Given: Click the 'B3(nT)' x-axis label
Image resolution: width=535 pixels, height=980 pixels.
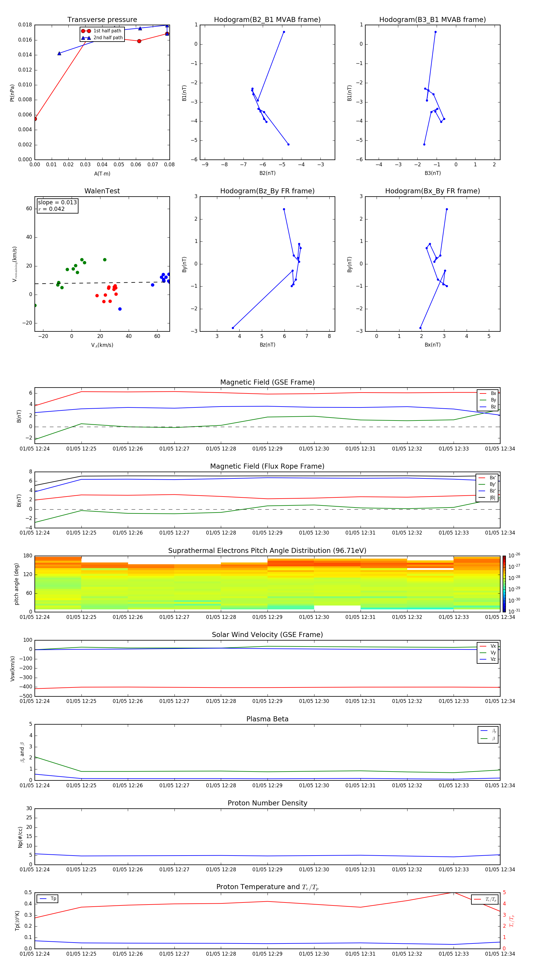Looking at the screenshot, I should (x=432, y=173).
